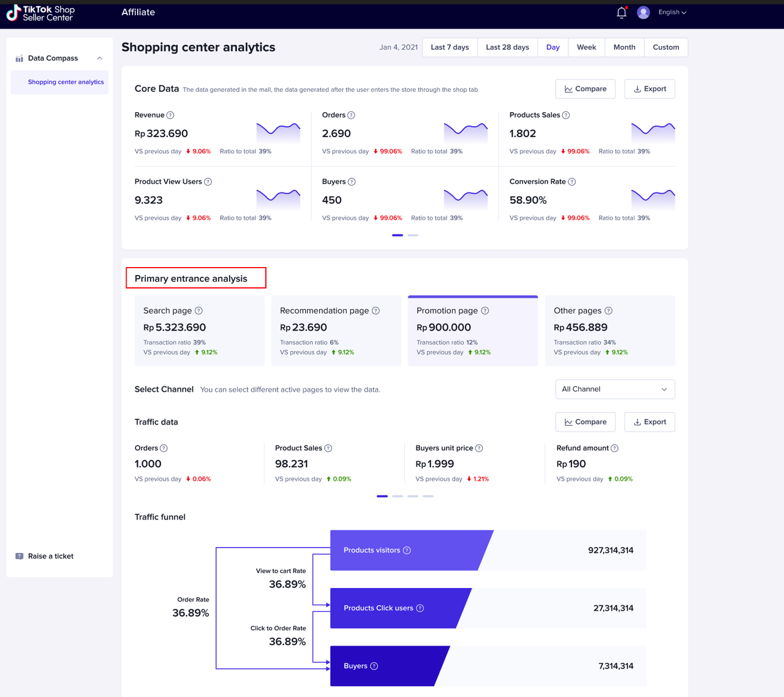Click the user profile avatar
Image resolution: width=784 pixels, height=697 pixels.
pos(643,13)
